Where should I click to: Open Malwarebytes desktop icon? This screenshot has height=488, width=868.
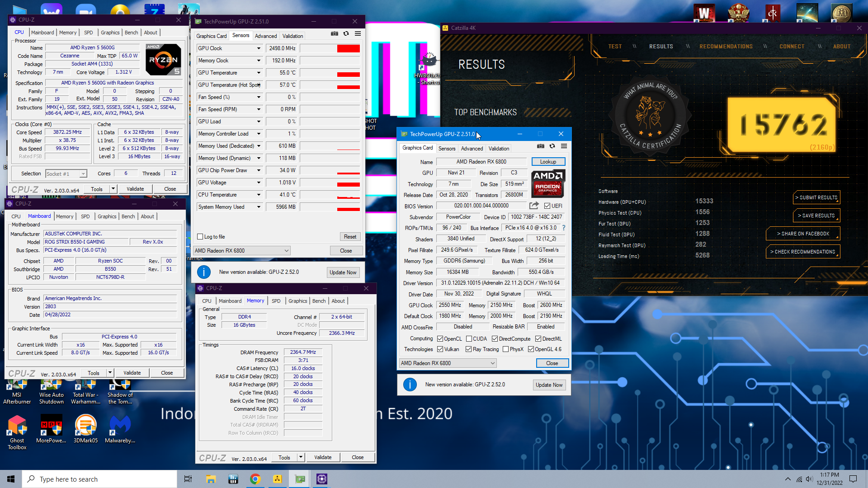click(x=120, y=429)
